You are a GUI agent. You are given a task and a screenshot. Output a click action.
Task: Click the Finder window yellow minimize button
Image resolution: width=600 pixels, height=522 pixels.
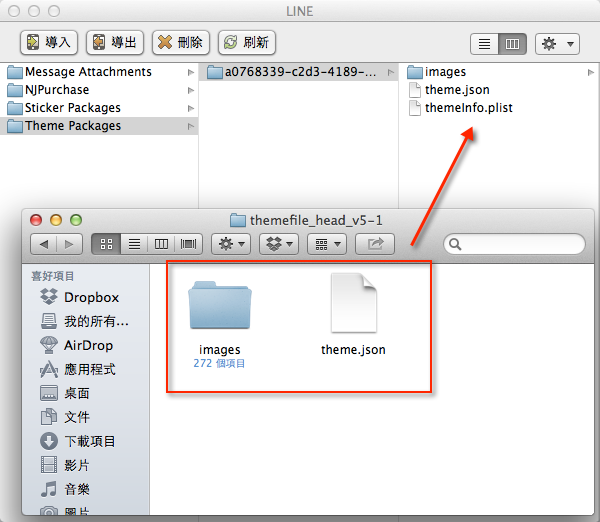pos(56,220)
